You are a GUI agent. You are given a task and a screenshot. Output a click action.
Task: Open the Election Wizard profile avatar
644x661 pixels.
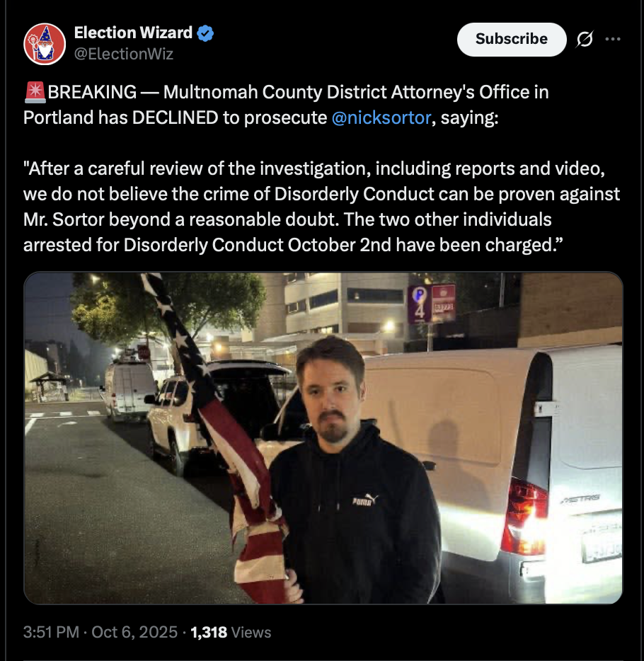coord(45,44)
